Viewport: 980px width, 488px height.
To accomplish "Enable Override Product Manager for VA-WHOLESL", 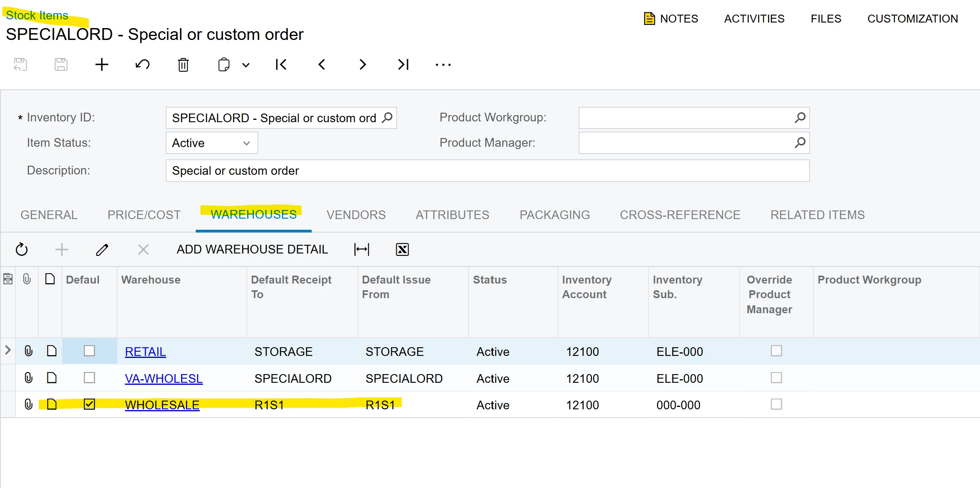I will (776, 377).
